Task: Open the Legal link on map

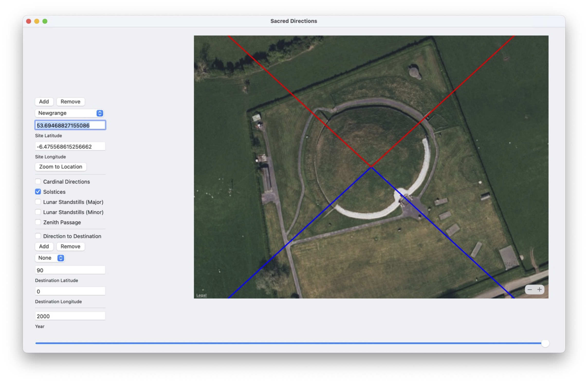Action: [x=201, y=295]
